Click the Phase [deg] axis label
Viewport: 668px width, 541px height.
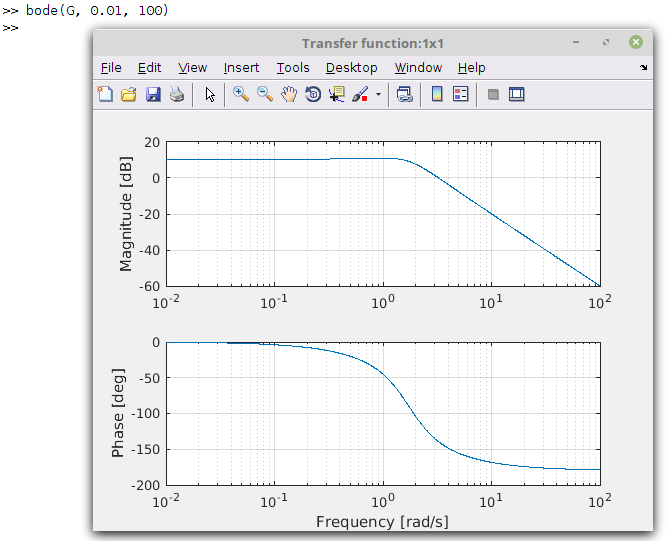tap(118, 413)
